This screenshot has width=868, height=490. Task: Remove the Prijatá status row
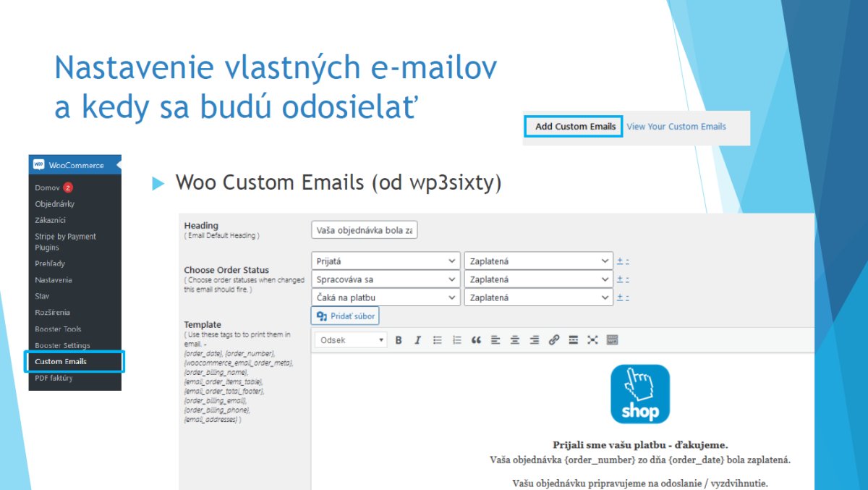(627, 261)
